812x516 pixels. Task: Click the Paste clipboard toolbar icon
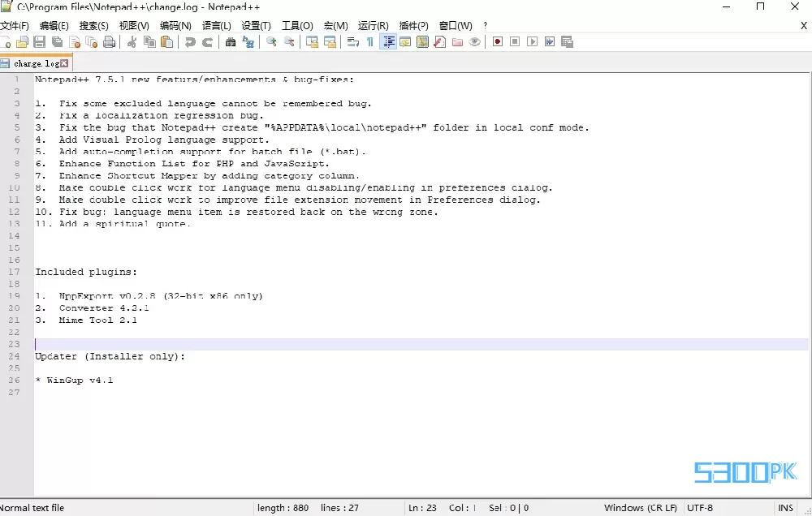tap(166, 42)
